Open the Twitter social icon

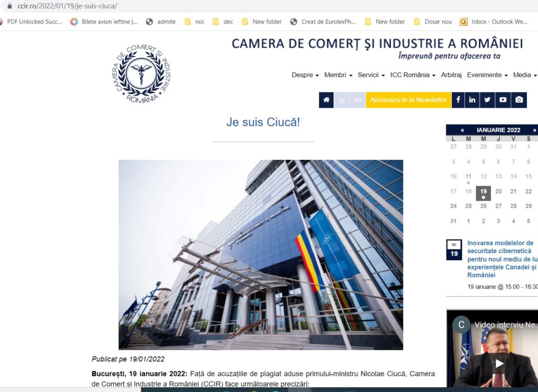pos(488,100)
